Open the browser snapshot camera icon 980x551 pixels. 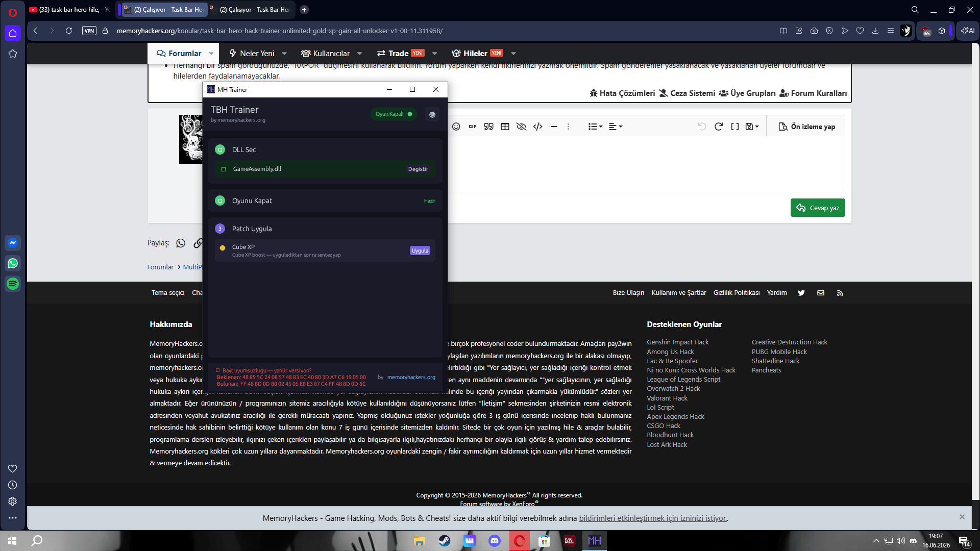pos(814,31)
